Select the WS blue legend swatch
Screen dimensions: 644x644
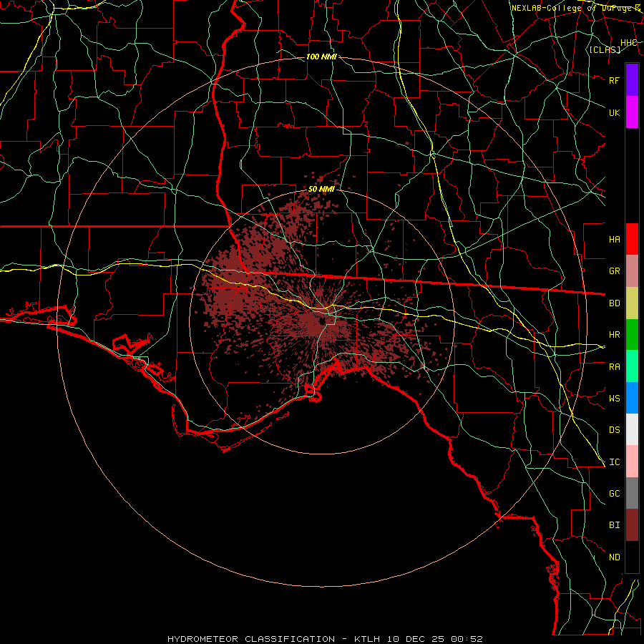[x=632, y=398]
